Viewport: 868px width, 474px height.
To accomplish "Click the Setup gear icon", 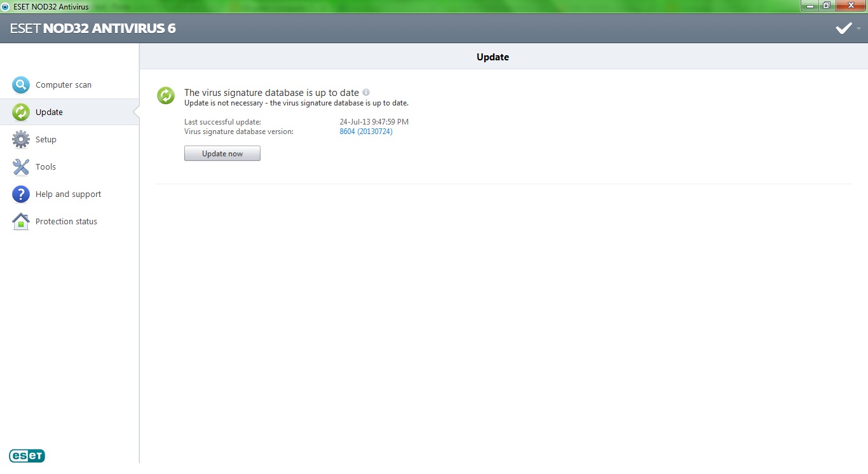I will click(21, 139).
